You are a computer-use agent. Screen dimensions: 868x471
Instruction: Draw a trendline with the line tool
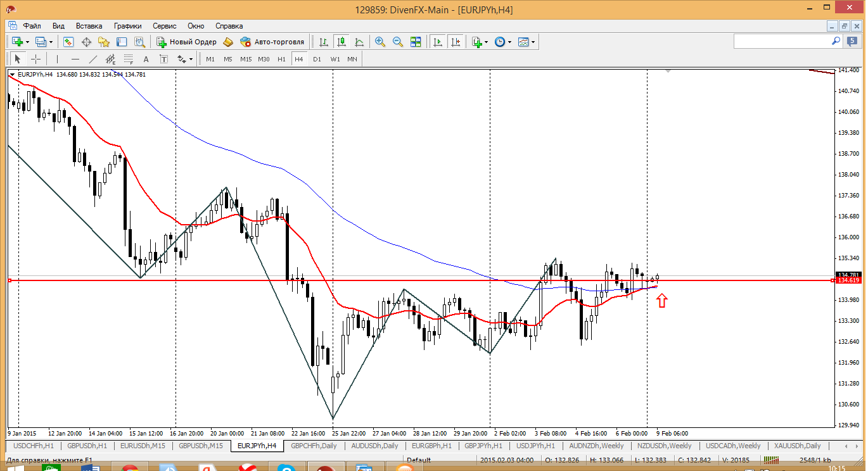(x=93, y=59)
